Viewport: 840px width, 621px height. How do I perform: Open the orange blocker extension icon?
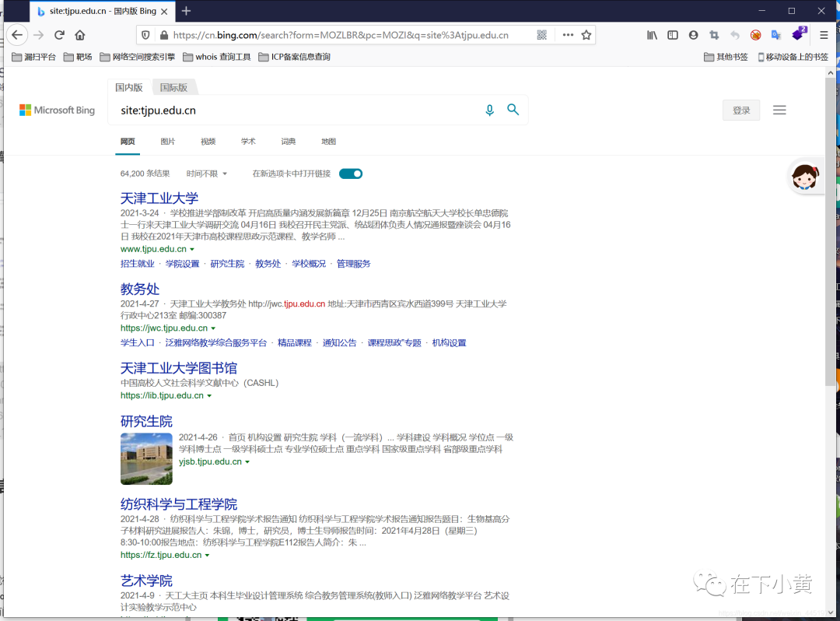(x=756, y=35)
